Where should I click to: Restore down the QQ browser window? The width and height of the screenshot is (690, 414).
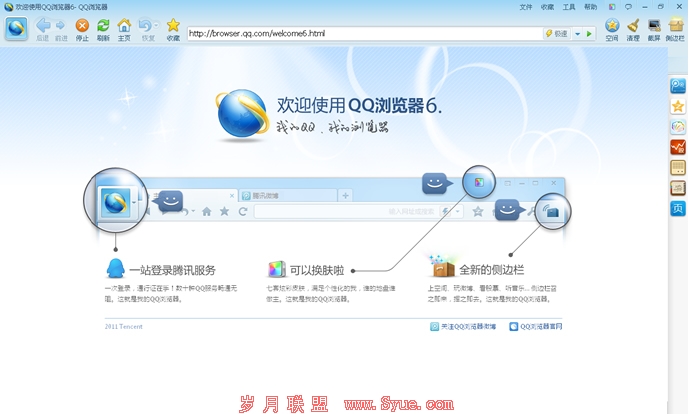[661, 7]
